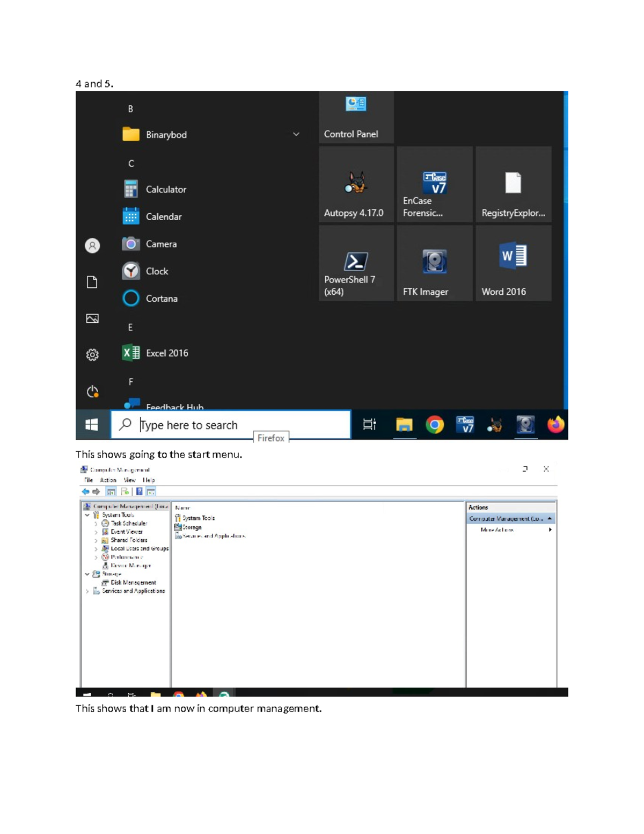The width and height of the screenshot is (644, 834).
Task: Open FTK Imager from the taskbar
Action: click(525, 425)
